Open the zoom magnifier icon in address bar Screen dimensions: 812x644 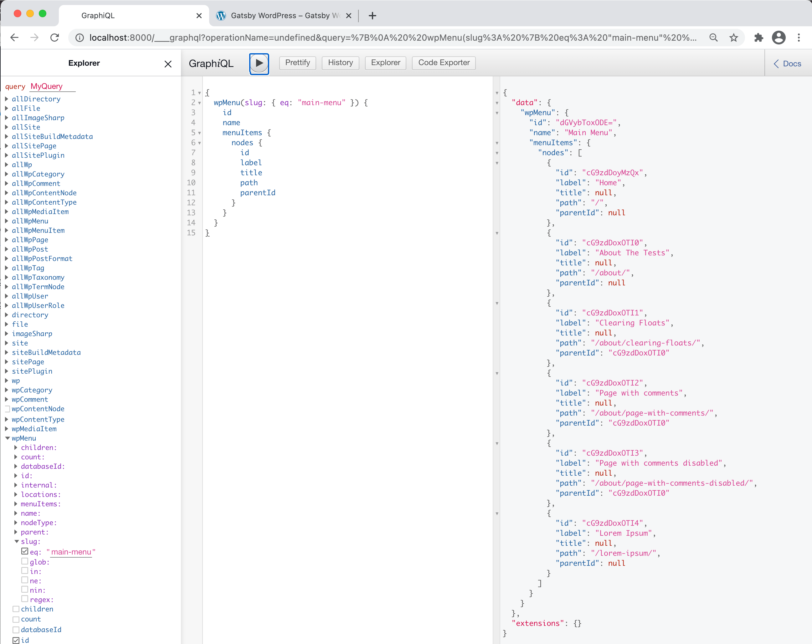713,38
